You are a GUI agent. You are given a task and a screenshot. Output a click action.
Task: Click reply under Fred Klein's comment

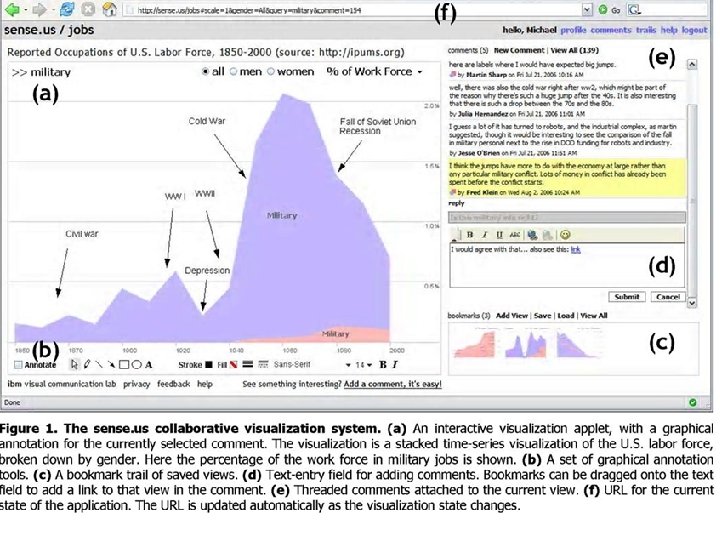[456, 203]
